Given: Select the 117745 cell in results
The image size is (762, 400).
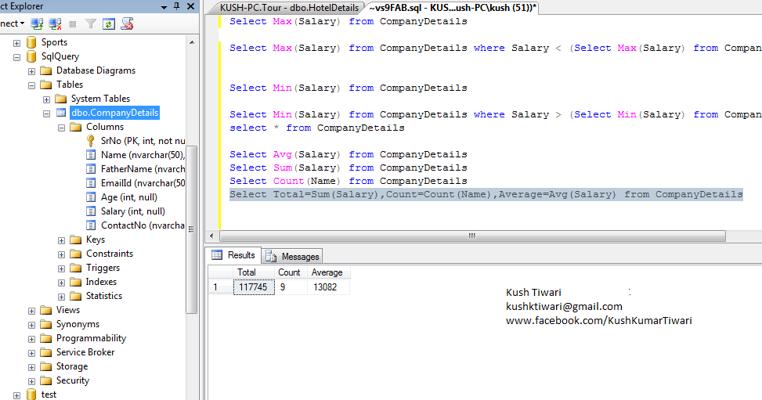Looking at the screenshot, I should [254, 287].
